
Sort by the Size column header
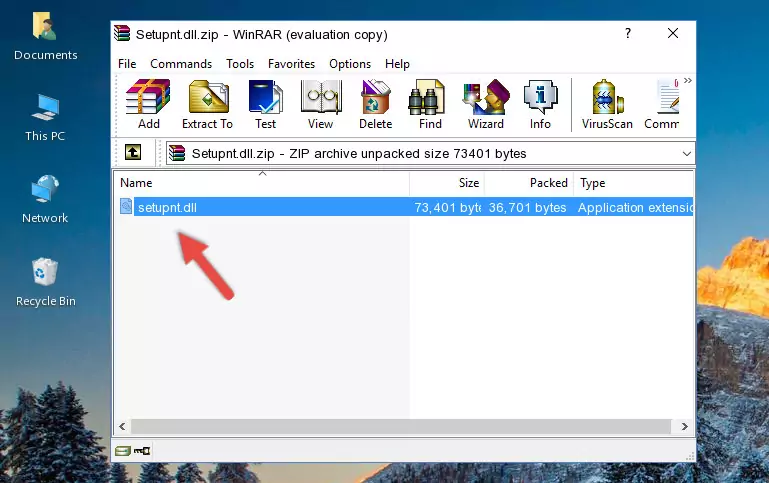click(x=447, y=183)
